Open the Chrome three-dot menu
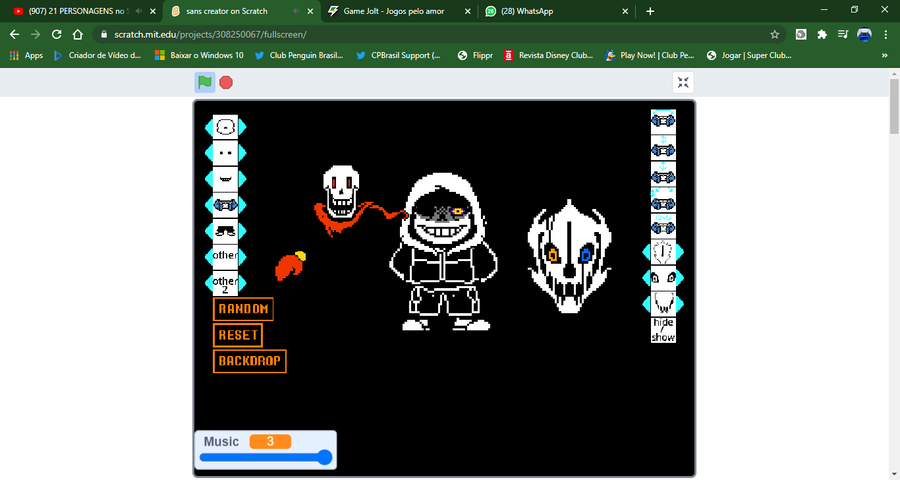900x480 pixels. [886, 34]
